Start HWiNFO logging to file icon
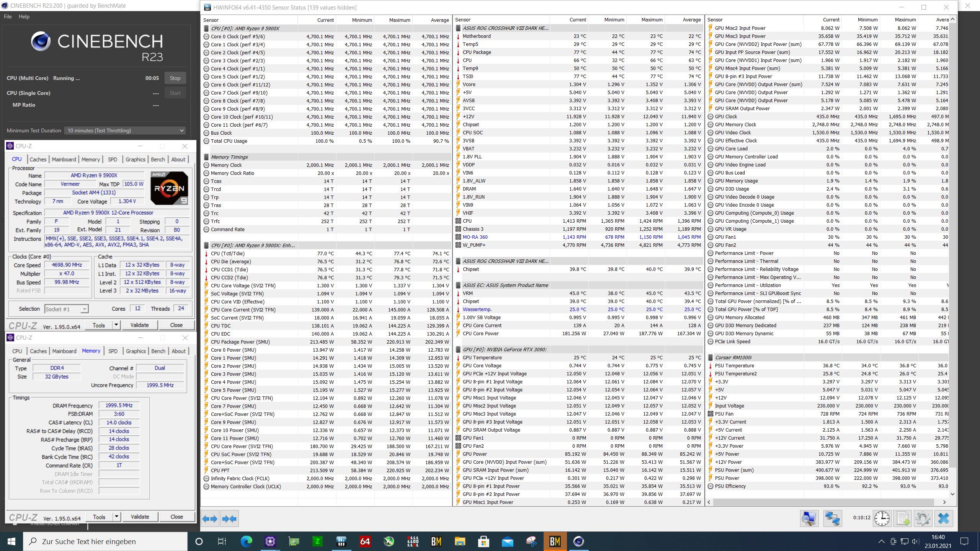Image resolution: width=980 pixels, height=551 pixels. click(903, 519)
